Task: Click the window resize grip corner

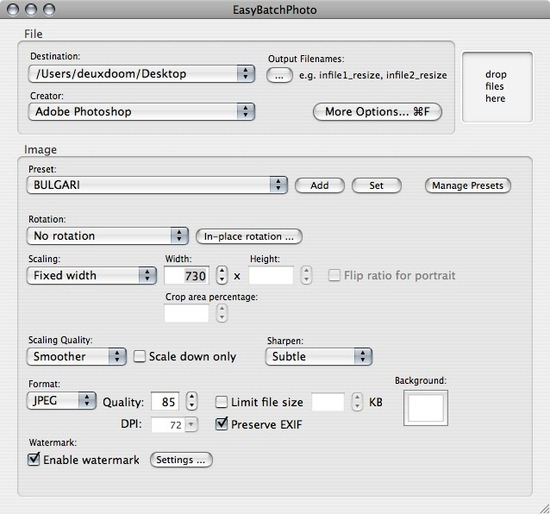Action: (544, 508)
